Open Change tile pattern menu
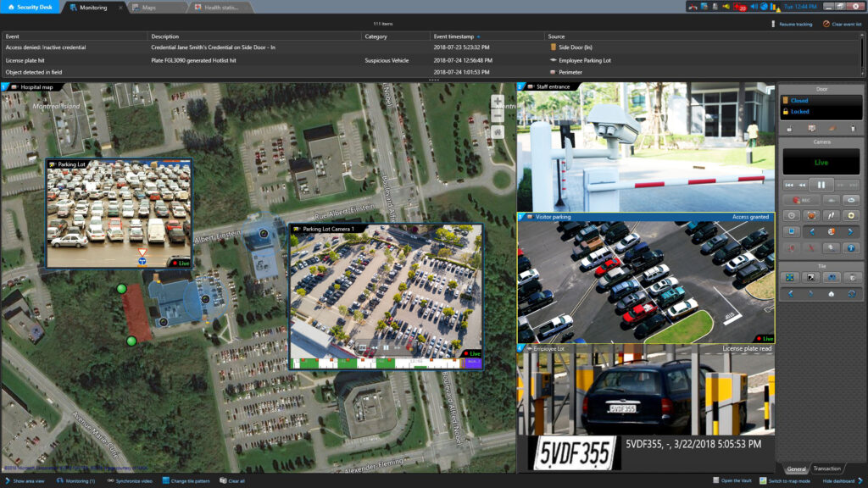The width and height of the screenshot is (868, 488). (190, 480)
